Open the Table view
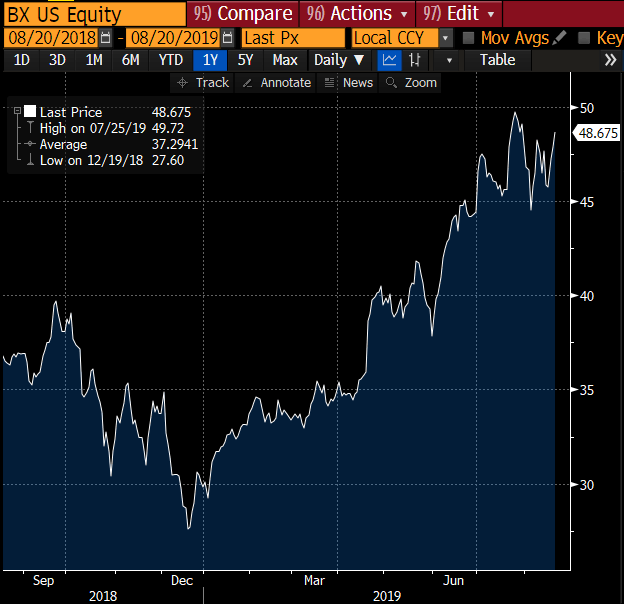 click(x=497, y=60)
